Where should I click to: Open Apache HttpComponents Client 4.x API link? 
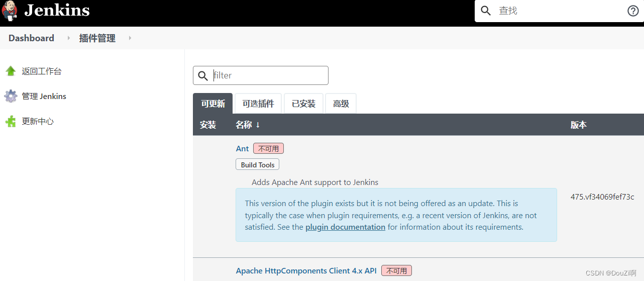click(306, 271)
